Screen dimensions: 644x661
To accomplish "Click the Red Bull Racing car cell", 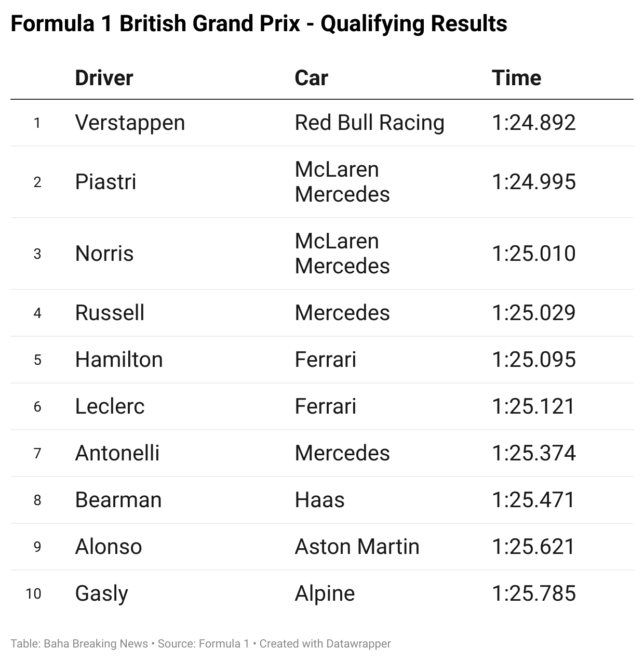I will coord(369,123).
